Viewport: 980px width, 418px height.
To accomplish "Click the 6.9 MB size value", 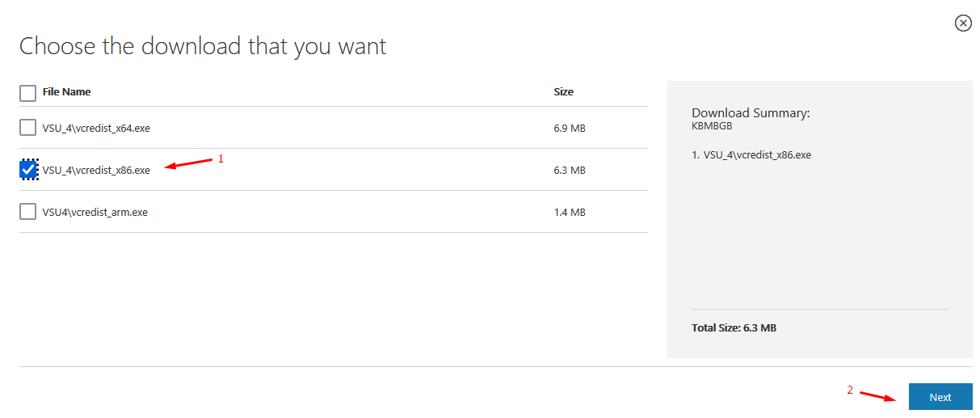I will tap(569, 128).
